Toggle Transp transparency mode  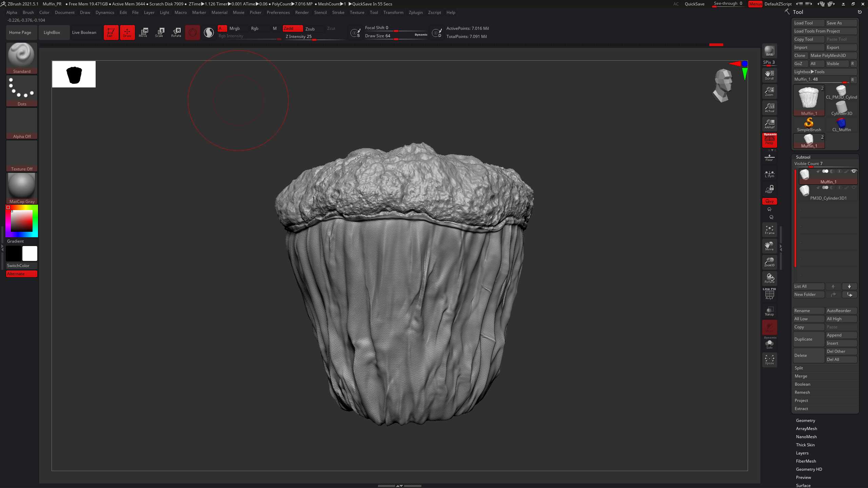click(x=769, y=311)
